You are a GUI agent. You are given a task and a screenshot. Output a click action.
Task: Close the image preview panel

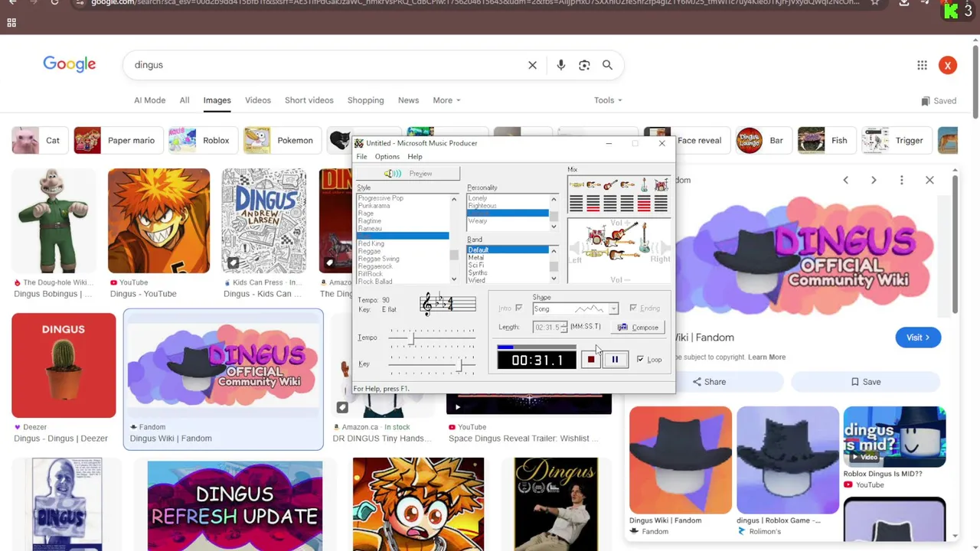[929, 180]
